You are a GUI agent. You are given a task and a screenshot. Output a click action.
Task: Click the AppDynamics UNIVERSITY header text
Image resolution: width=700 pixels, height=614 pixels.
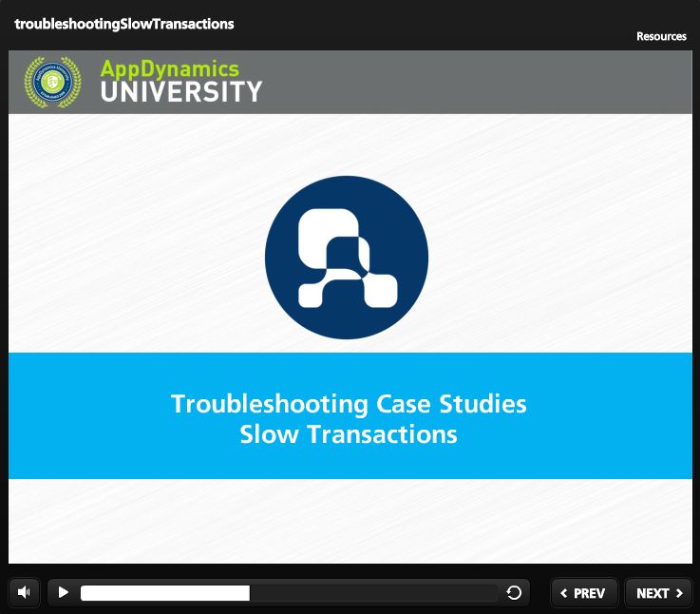coord(180,81)
